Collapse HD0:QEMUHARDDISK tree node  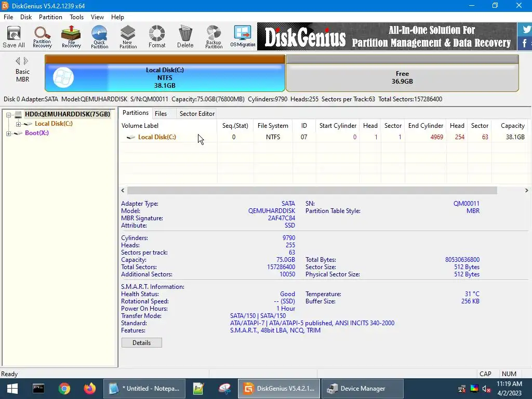pyautogui.click(x=8, y=115)
